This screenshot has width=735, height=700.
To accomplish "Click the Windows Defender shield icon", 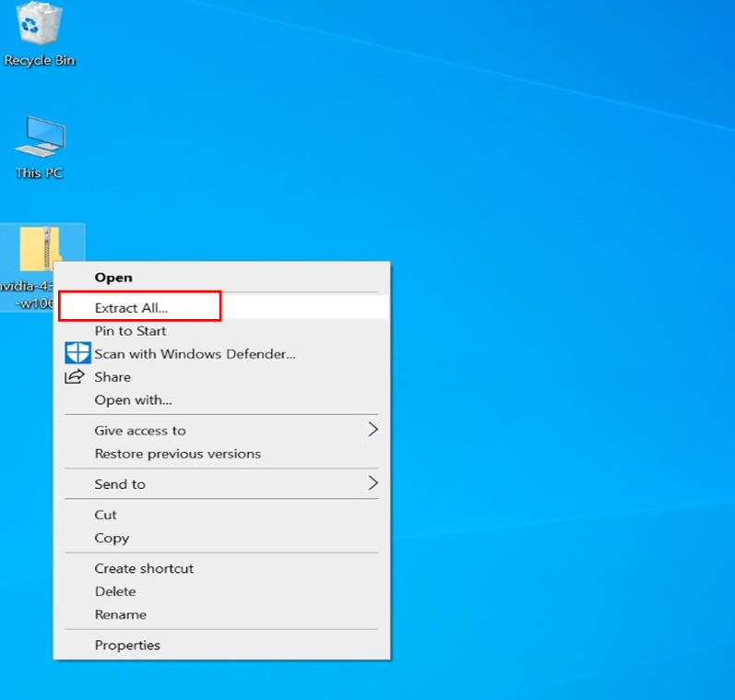I will pyautogui.click(x=77, y=353).
